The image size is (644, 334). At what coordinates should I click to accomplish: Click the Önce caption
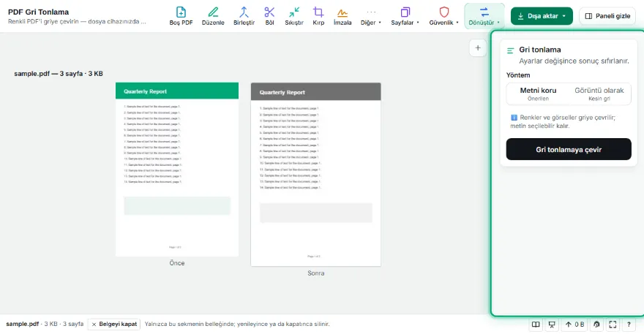coord(177,263)
